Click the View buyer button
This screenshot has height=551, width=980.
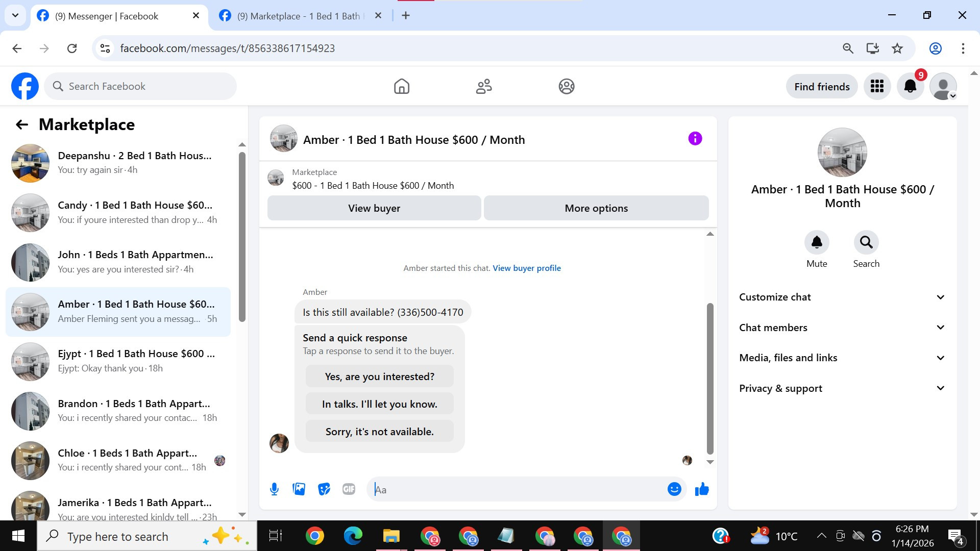(x=374, y=208)
